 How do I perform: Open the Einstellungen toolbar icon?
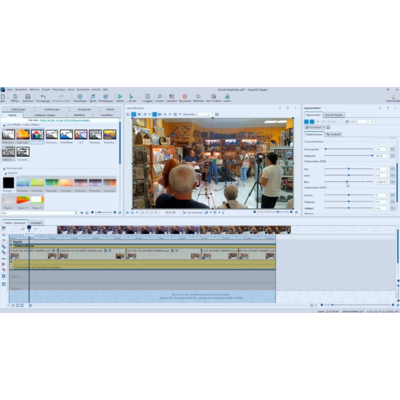point(105,97)
